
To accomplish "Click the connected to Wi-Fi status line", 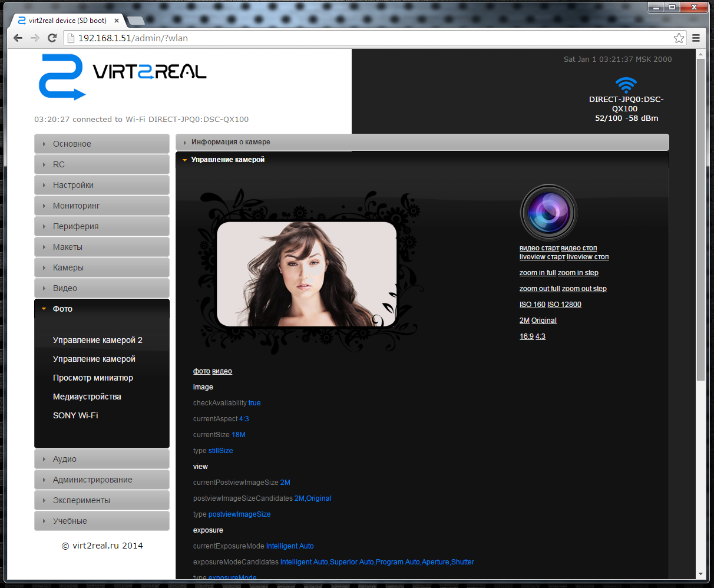I will pos(141,119).
